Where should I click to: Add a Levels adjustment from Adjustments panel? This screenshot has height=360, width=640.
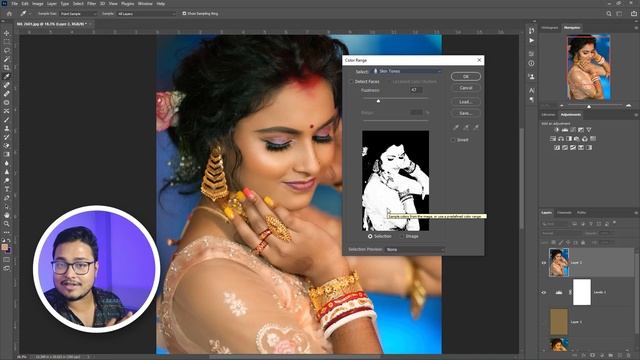[x=564, y=130]
